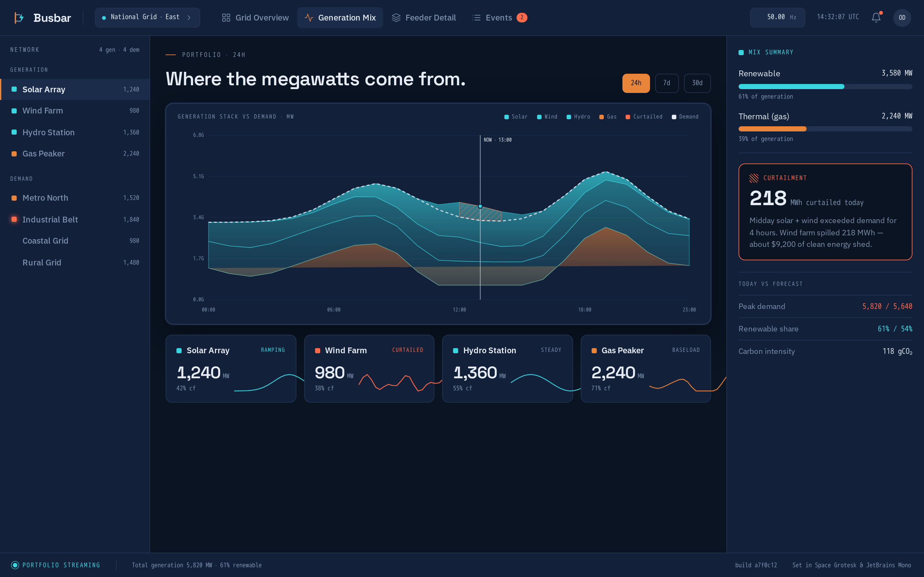The height and width of the screenshot is (577, 924).
Task: Select the 7d time range button
Action: (667, 83)
